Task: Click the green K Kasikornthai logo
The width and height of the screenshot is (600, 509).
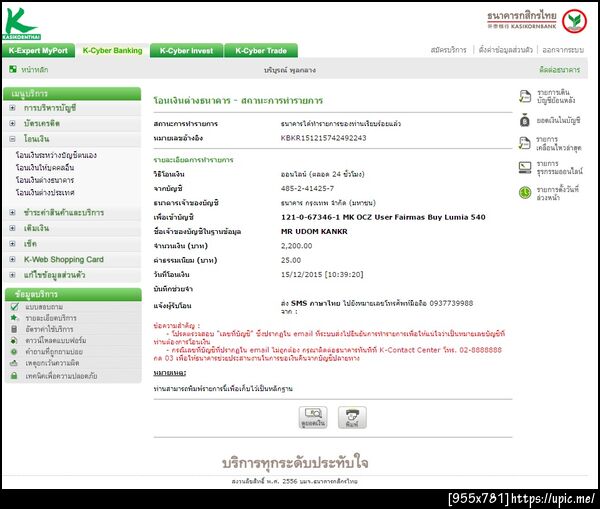Action: coord(21,23)
